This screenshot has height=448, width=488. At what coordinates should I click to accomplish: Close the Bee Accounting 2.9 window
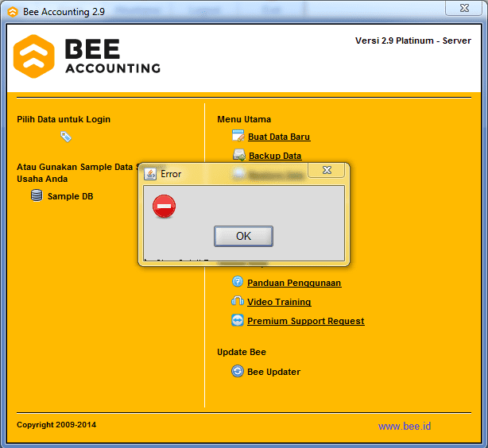pyautogui.click(x=464, y=8)
